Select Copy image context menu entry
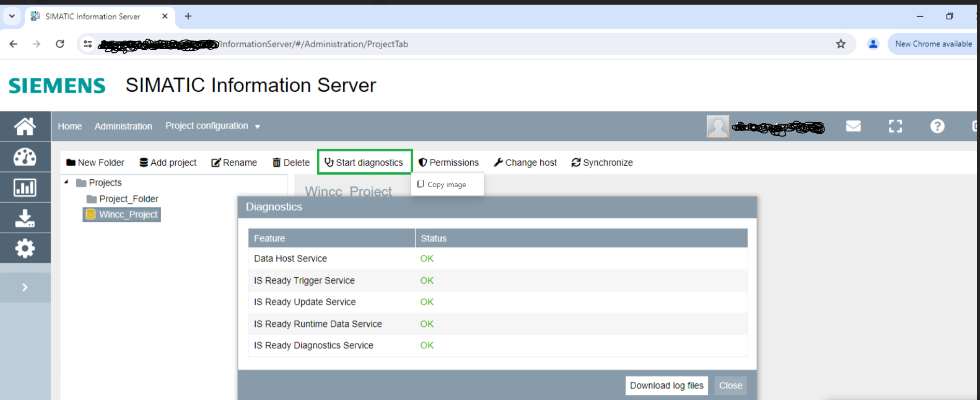 [446, 184]
